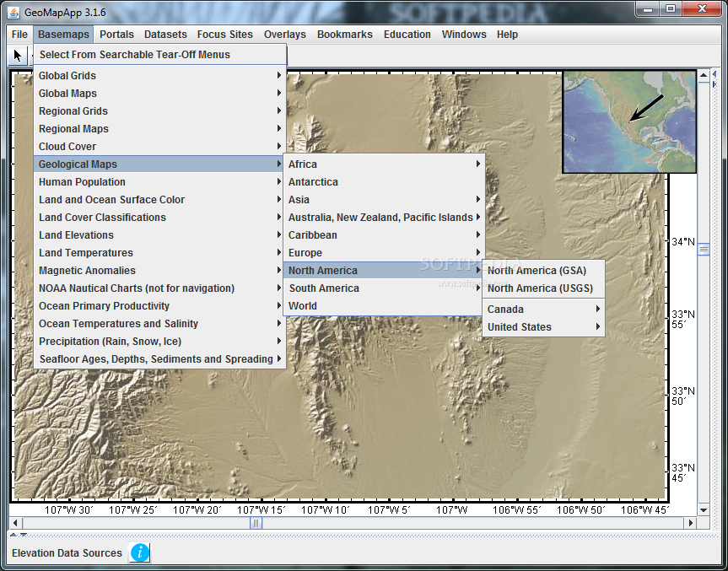Viewport: 728px width, 571px height.
Task: Click the 107°W longitude label
Action: click(452, 509)
